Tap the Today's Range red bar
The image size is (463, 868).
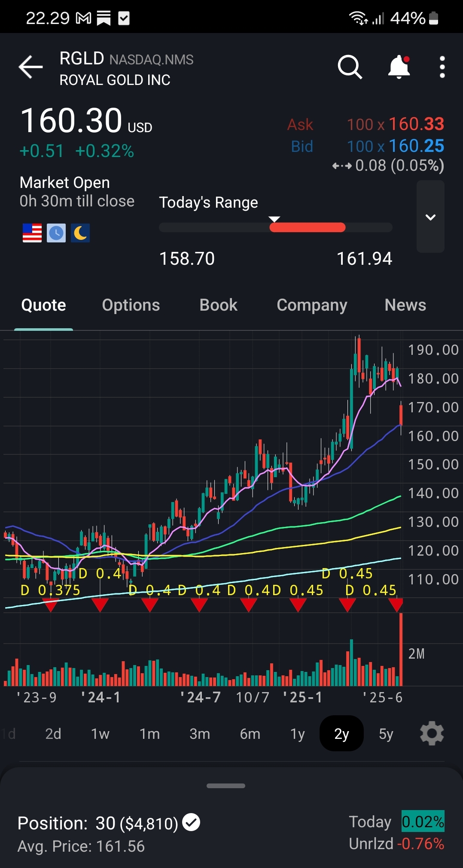coord(308,227)
